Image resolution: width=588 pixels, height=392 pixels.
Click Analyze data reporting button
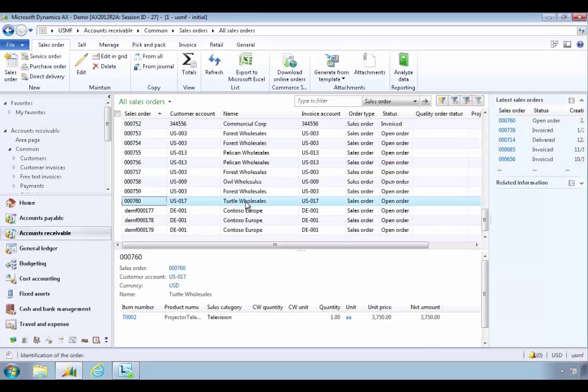tap(403, 67)
